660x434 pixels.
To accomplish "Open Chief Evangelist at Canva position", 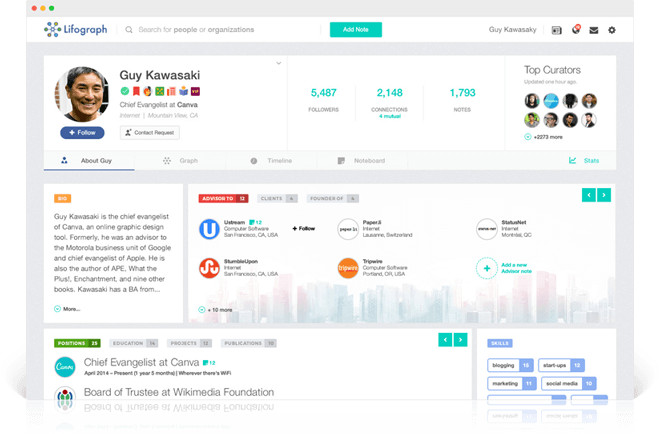I will coord(141,362).
